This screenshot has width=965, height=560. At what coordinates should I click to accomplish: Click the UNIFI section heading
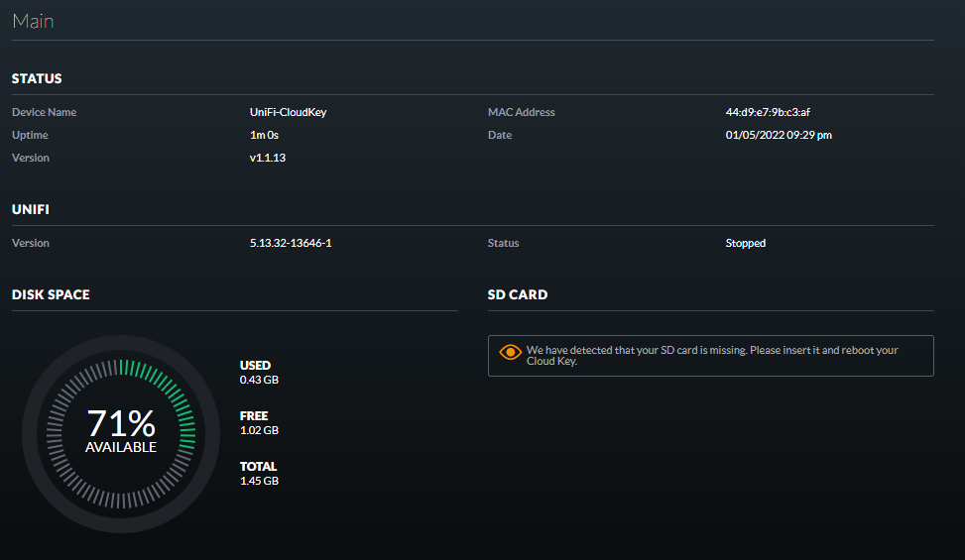click(31, 209)
